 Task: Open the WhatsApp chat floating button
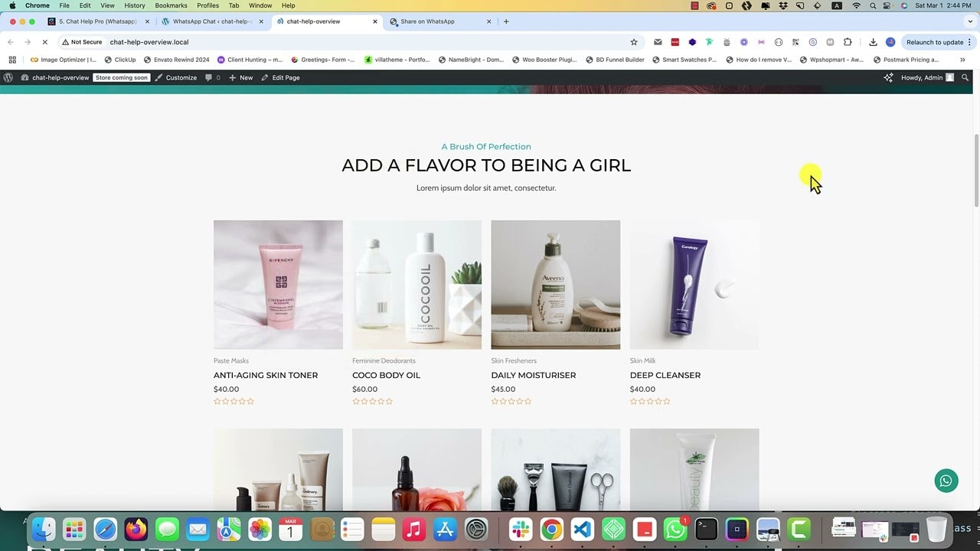(x=946, y=481)
